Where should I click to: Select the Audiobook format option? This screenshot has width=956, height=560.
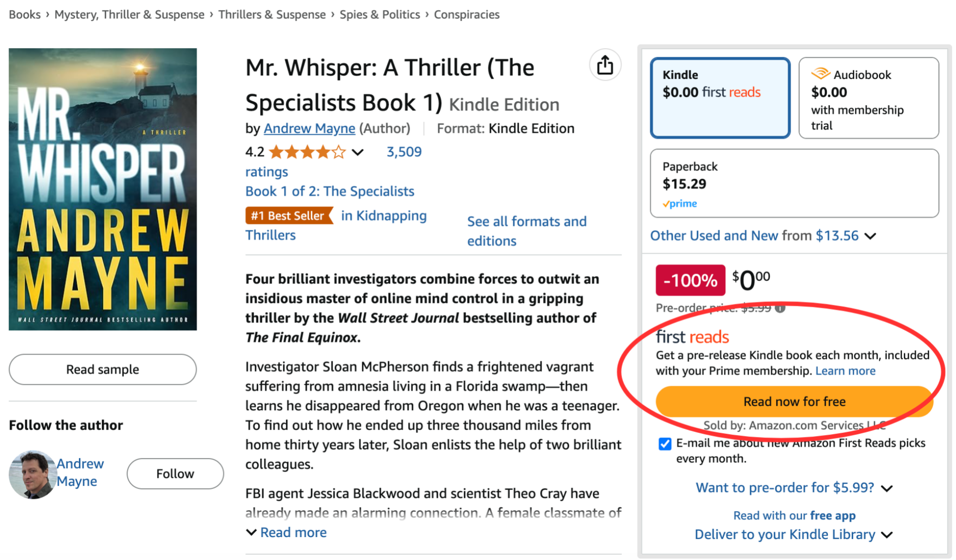pyautogui.click(x=868, y=98)
